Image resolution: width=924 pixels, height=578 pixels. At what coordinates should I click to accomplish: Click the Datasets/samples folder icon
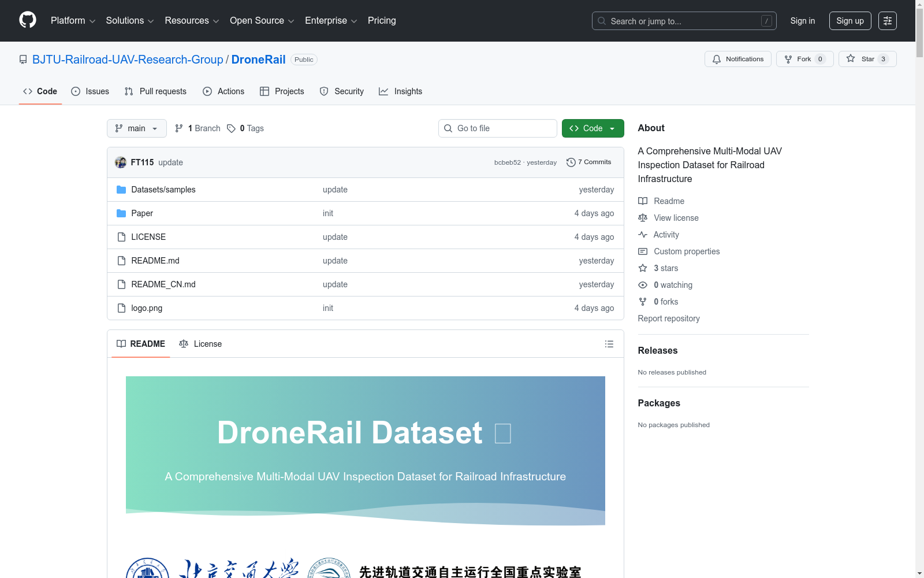click(121, 190)
